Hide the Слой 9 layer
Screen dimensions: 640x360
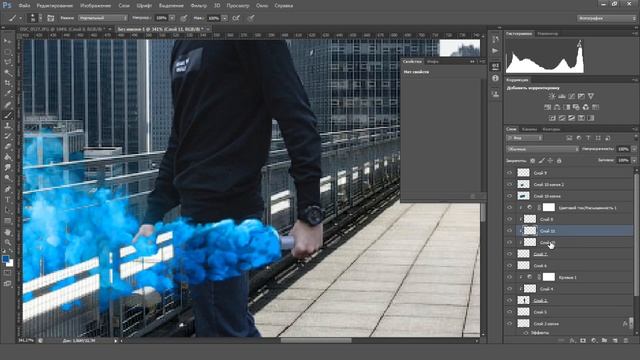(x=509, y=173)
